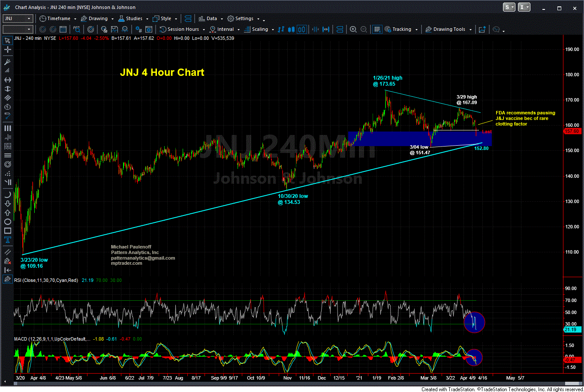Click the save chart disk icon

[x=114, y=29]
